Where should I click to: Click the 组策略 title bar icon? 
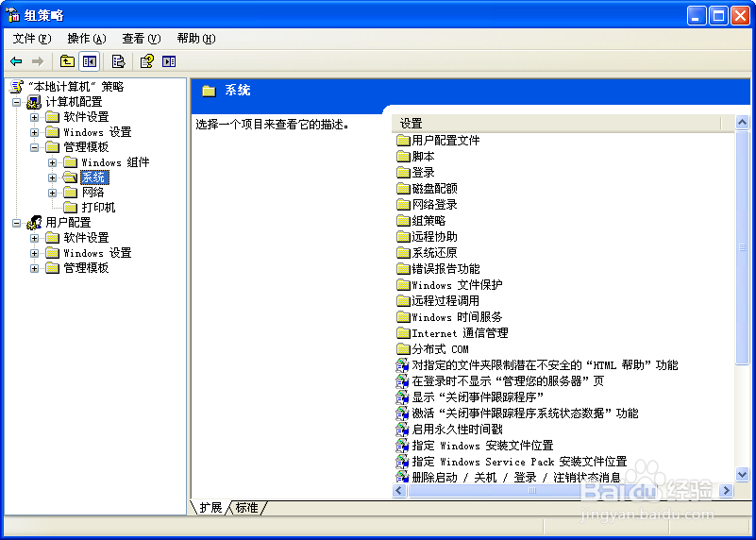point(13,15)
